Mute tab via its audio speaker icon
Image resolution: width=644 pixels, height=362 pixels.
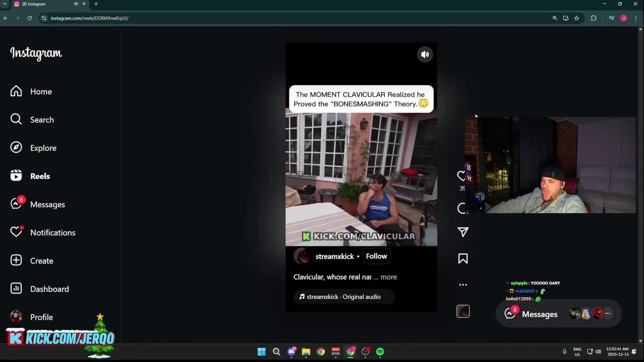(x=75, y=4)
